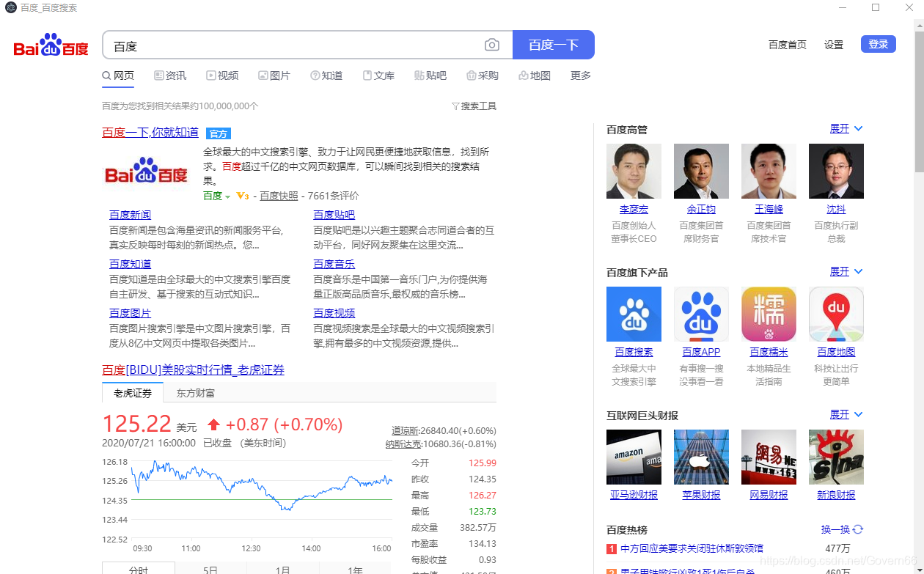Screen dimensions: 924x574
Task: Click the 登录 button
Action: click(x=878, y=43)
